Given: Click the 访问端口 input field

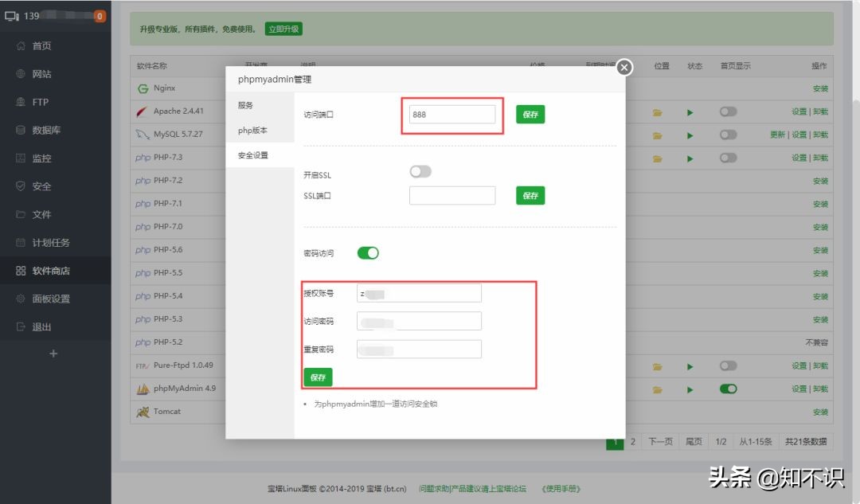Looking at the screenshot, I should 452,115.
